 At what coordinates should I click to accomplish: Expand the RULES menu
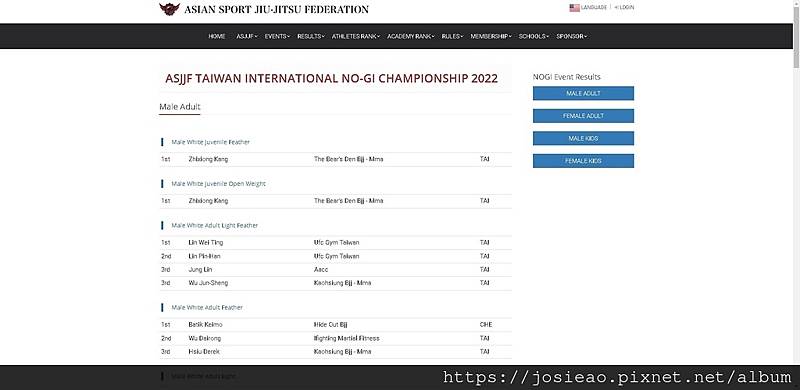pyautogui.click(x=452, y=36)
